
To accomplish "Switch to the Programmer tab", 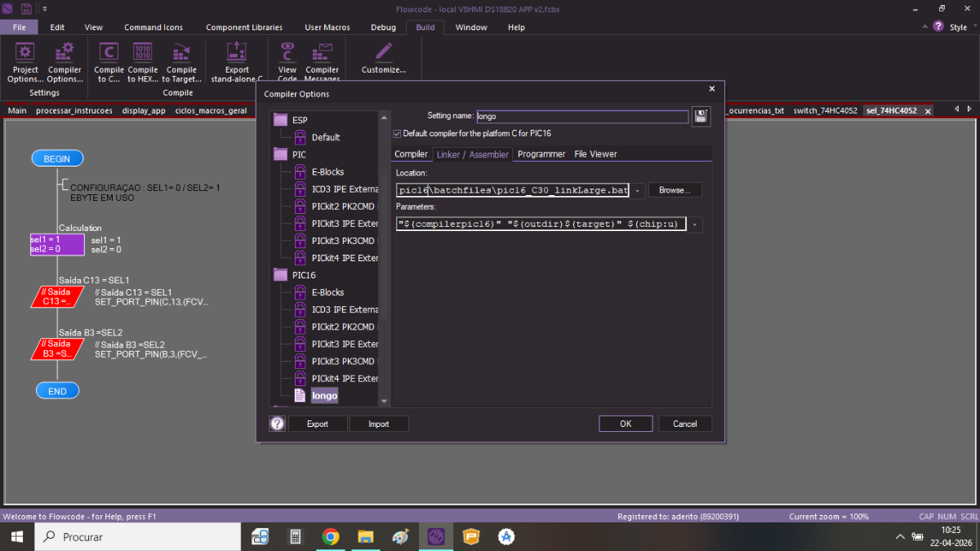I will coord(541,154).
